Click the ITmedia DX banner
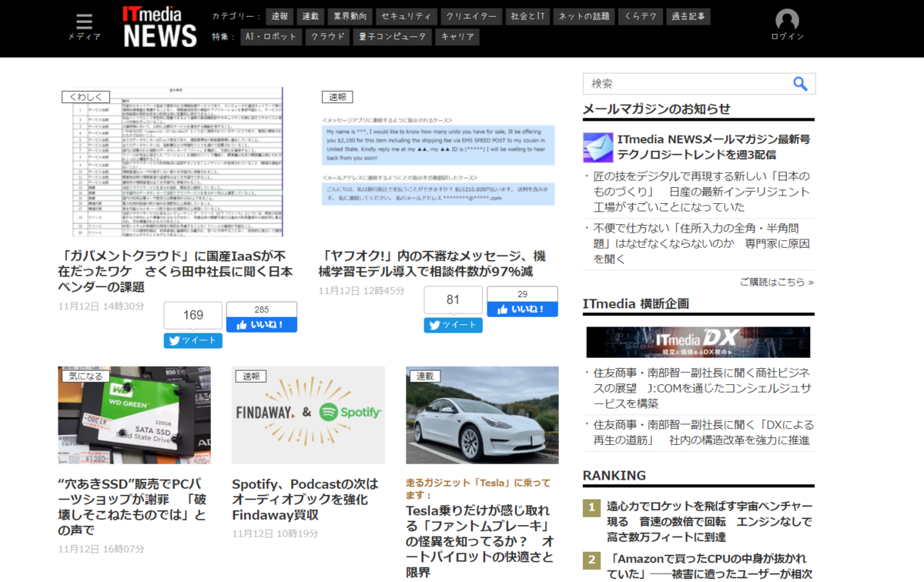Viewport: 924px width, 582px height. coord(698,343)
